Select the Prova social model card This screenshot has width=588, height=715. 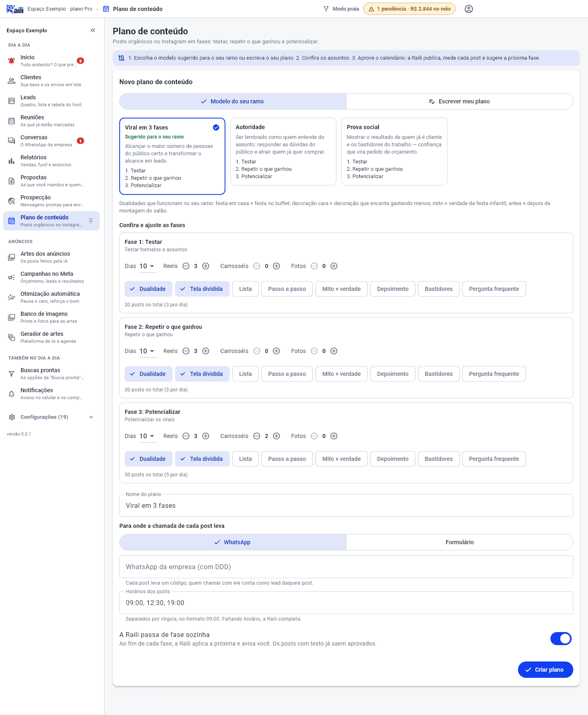(394, 152)
